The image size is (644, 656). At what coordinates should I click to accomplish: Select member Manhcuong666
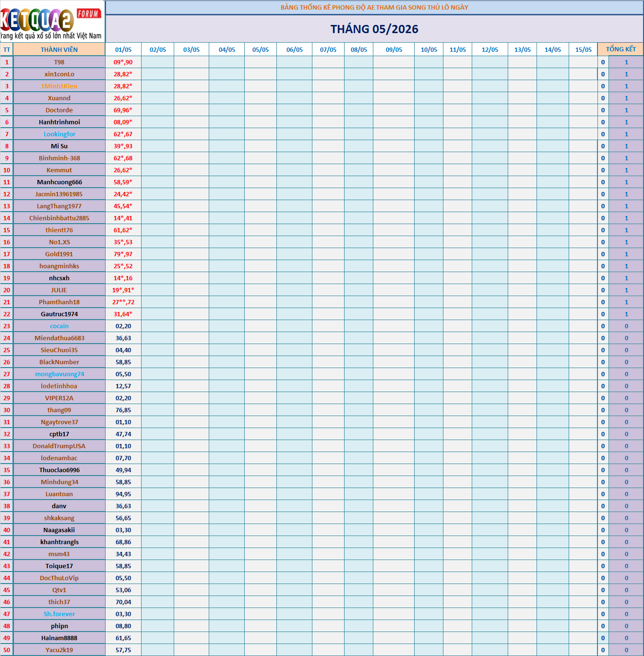click(x=59, y=182)
